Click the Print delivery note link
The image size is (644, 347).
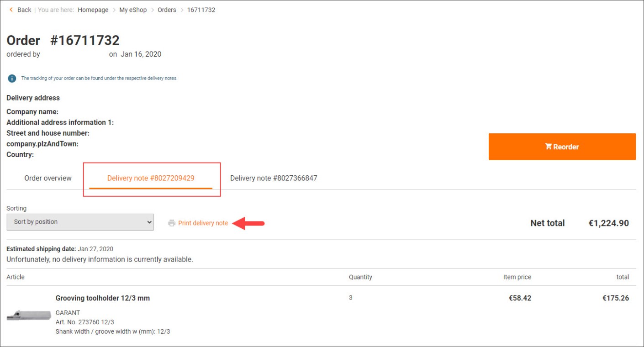pos(203,223)
